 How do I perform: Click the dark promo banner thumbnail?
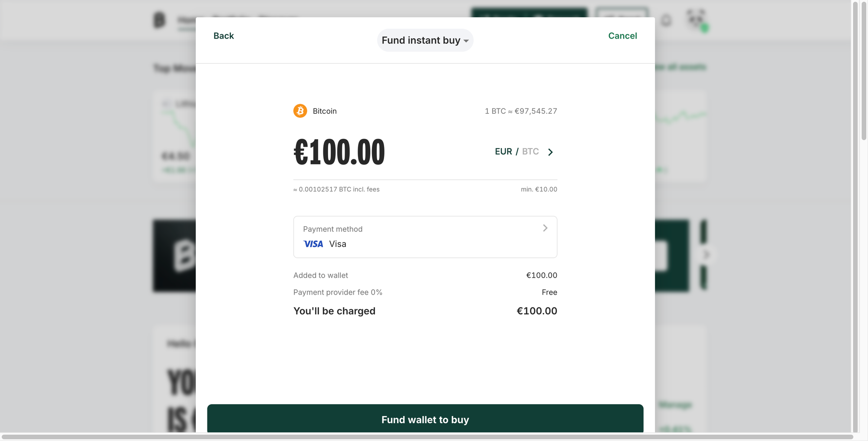tap(174, 256)
